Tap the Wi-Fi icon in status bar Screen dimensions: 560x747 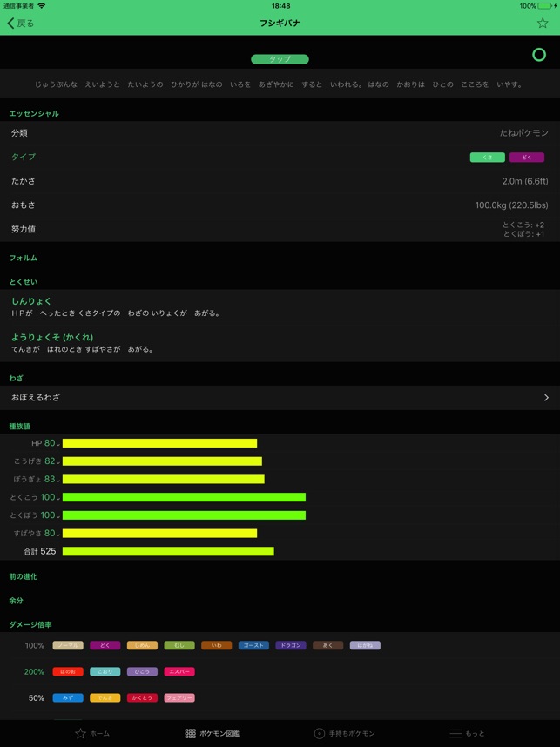coord(42,6)
